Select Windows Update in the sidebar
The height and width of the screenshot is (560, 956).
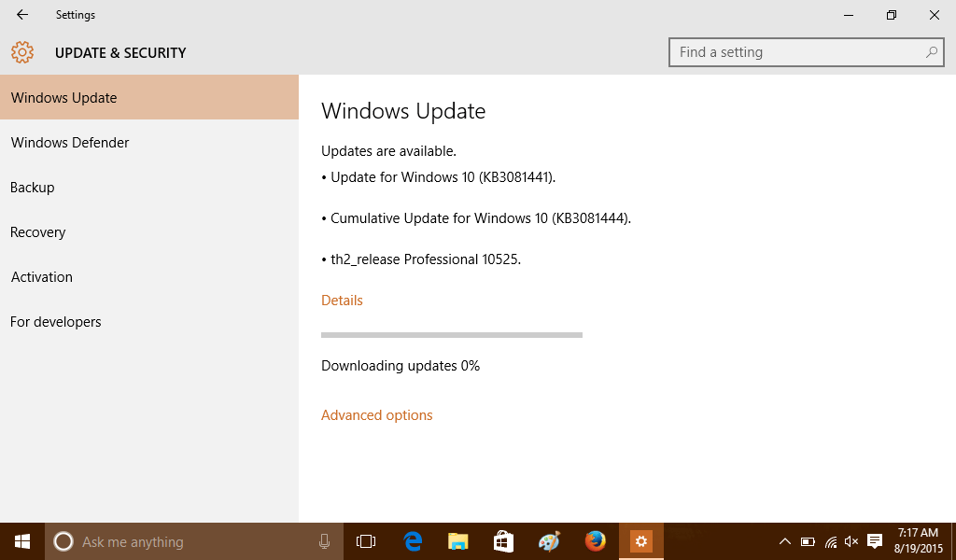pos(149,97)
